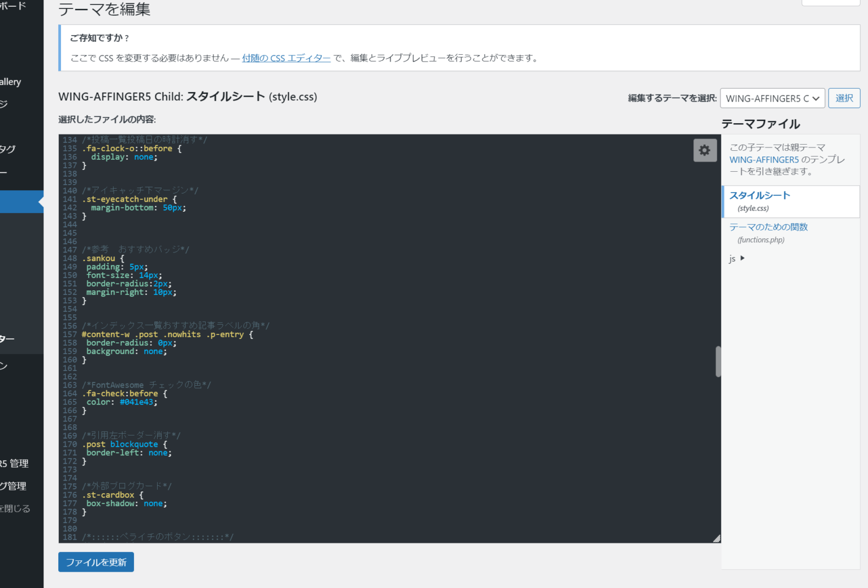Click the ファイルを更新 update button

[96, 561]
